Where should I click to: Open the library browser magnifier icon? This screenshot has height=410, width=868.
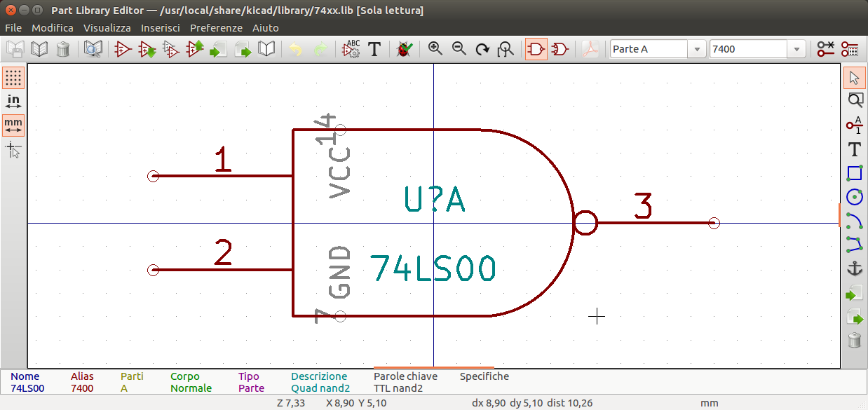click(93, 49)
